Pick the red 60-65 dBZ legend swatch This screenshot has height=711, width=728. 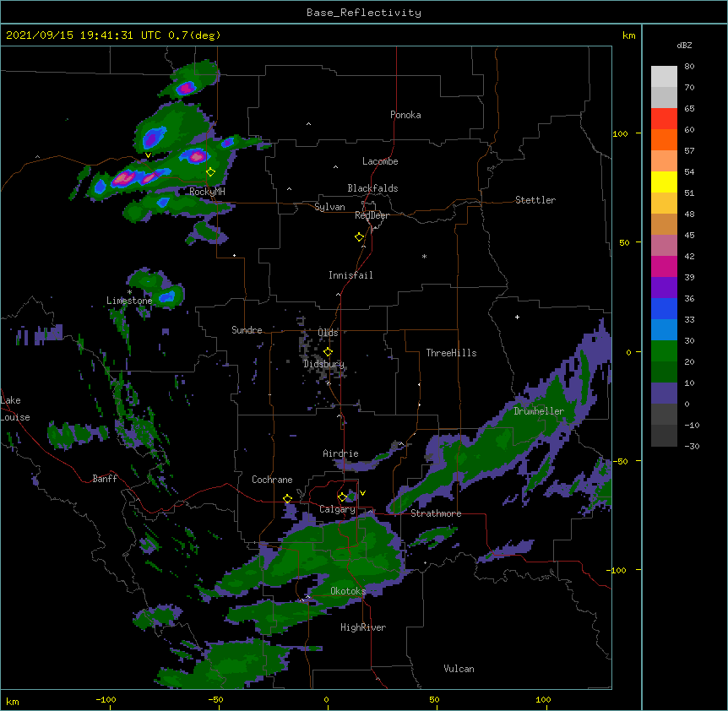[x=664, y=118]
